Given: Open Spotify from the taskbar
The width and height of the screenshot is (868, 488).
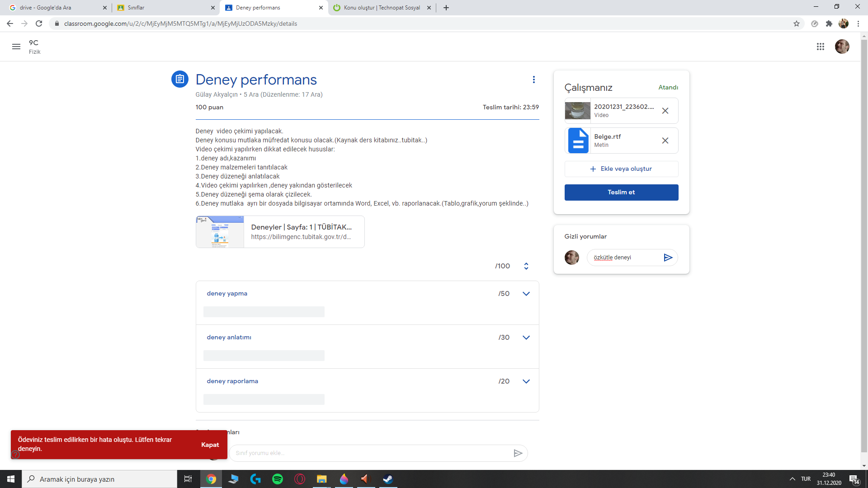Looking at the screenshot, I should [277, 479].
